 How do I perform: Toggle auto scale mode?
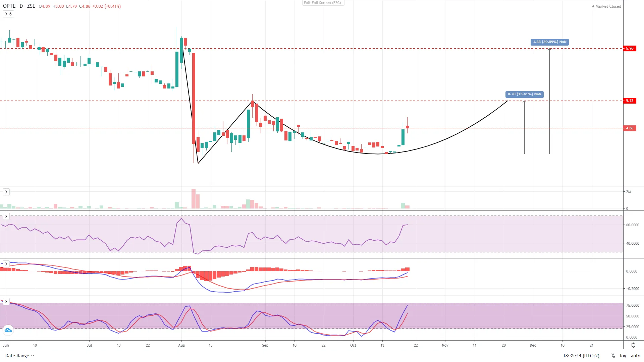[x=635, y=356]
